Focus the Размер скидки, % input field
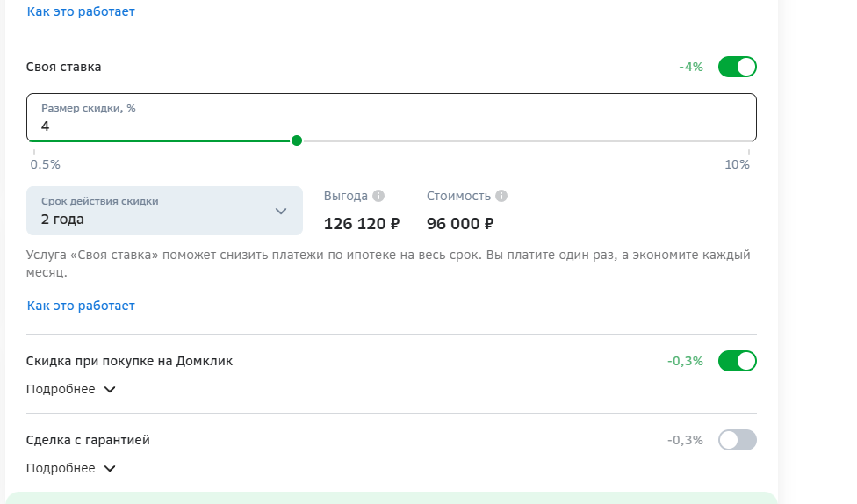Viewport: 857px width, 504px height. [392, 118]
